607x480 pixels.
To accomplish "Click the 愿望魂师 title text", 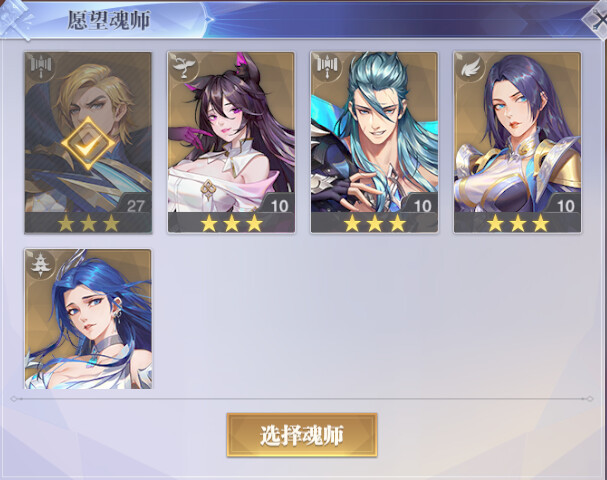I will click(x=109, y=20).
